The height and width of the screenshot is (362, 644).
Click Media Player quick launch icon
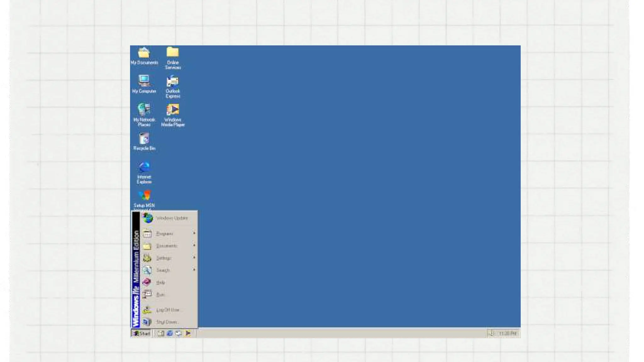[188, 333]
